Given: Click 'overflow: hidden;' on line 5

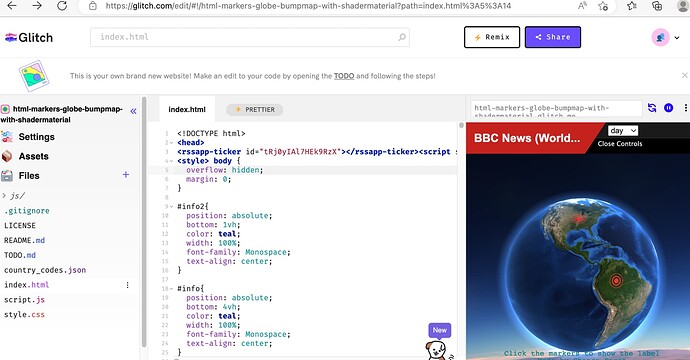Looking at the screenshot, I should (224, 170).
